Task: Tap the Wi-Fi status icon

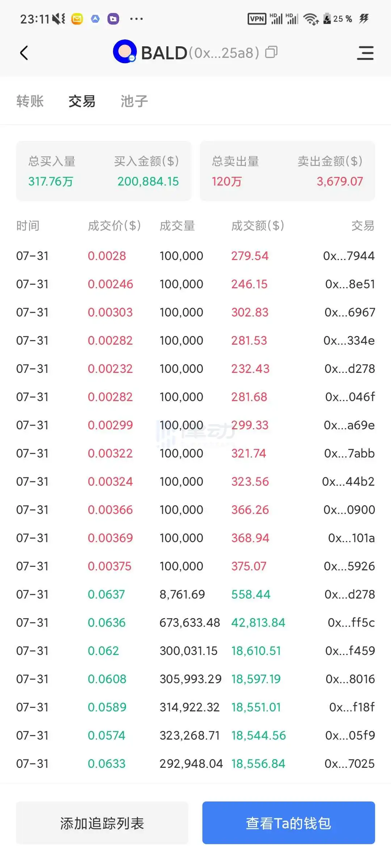Action: point(311,19)
